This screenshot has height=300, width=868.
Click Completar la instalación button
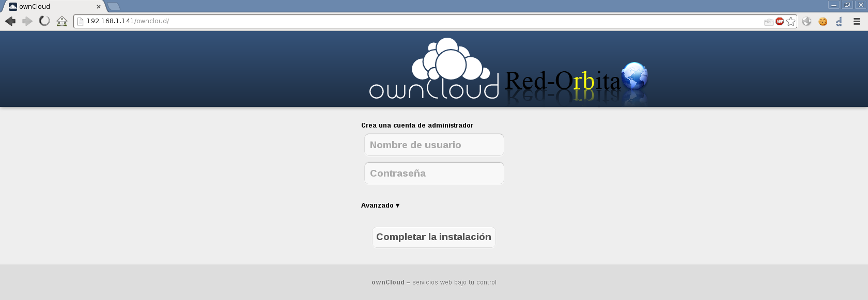[x=434, y=237]
